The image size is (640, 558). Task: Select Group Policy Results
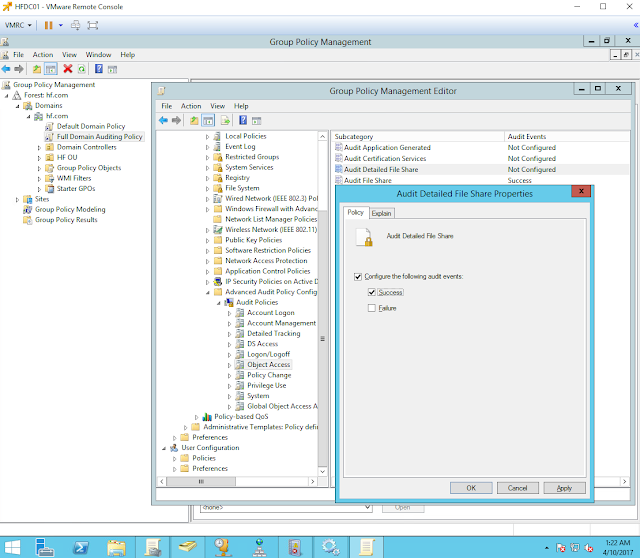coord(66,220)
